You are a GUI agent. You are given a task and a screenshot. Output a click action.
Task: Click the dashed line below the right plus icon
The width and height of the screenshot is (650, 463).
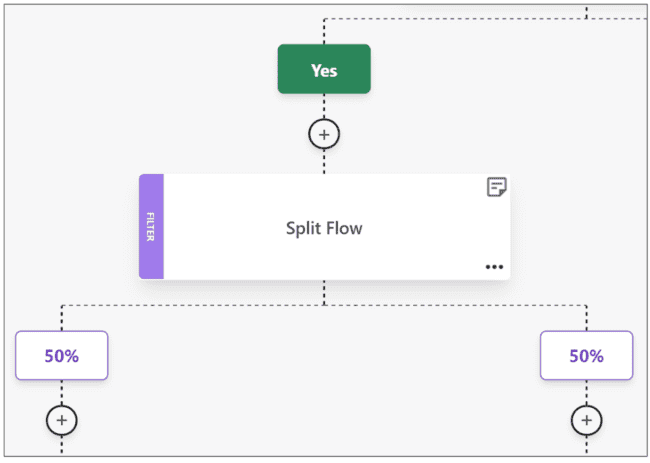coord(586,446)
